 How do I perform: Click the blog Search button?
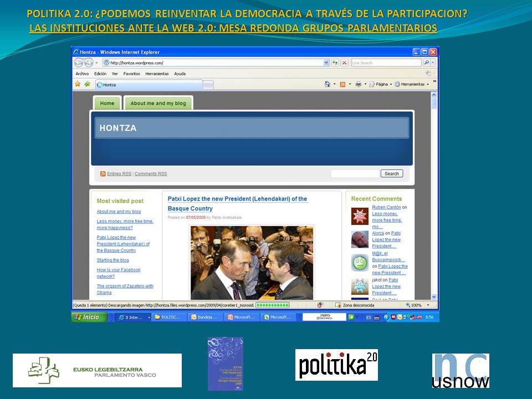pos(392,173)
